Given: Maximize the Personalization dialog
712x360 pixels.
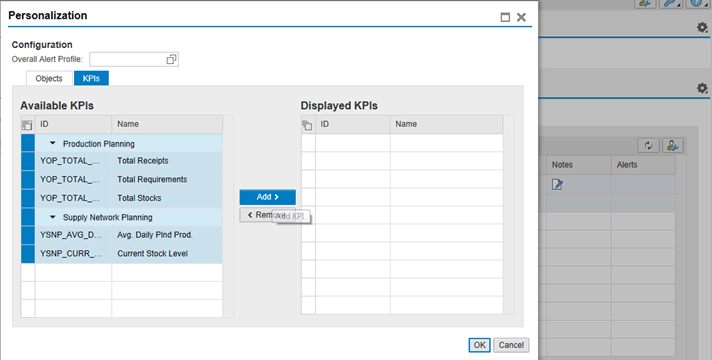Looking at the screenshot, I should pos(505,17).
